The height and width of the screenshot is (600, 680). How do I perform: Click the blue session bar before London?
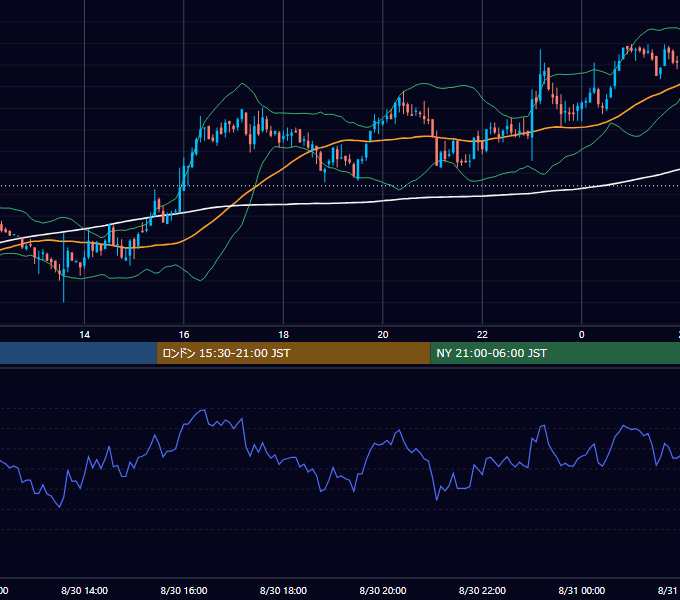(x=78, y=353)
